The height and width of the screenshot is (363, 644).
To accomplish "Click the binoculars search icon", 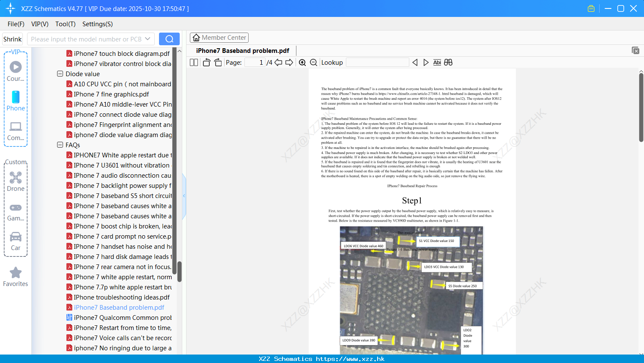I will [448, 62].
